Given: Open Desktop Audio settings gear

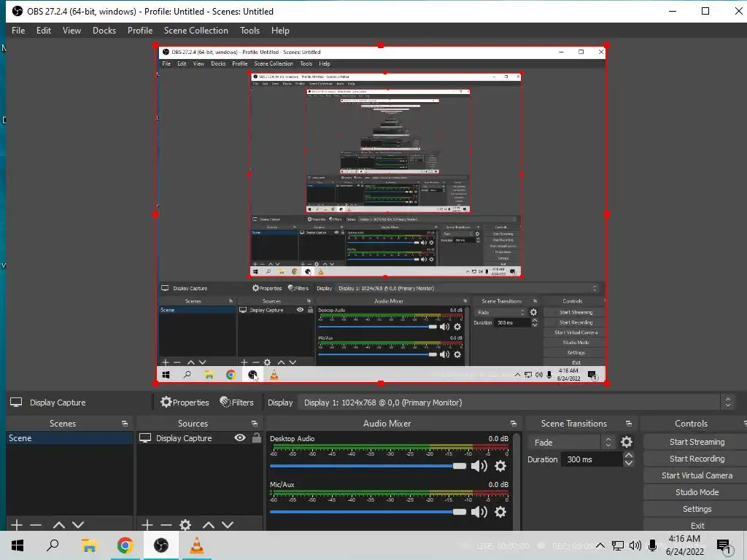Looking at the screenshot, I should pyautogui.click(x=500, y=466).
